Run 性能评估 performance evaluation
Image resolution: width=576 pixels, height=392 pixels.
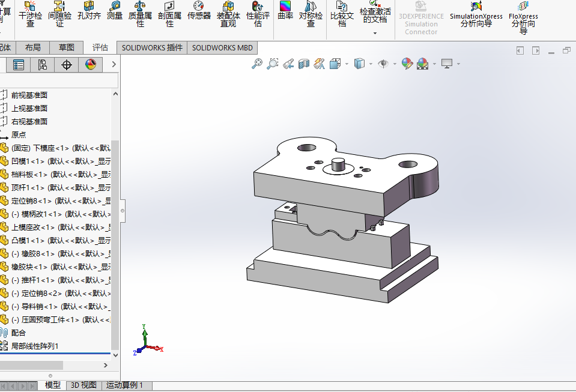click(258, 14)
